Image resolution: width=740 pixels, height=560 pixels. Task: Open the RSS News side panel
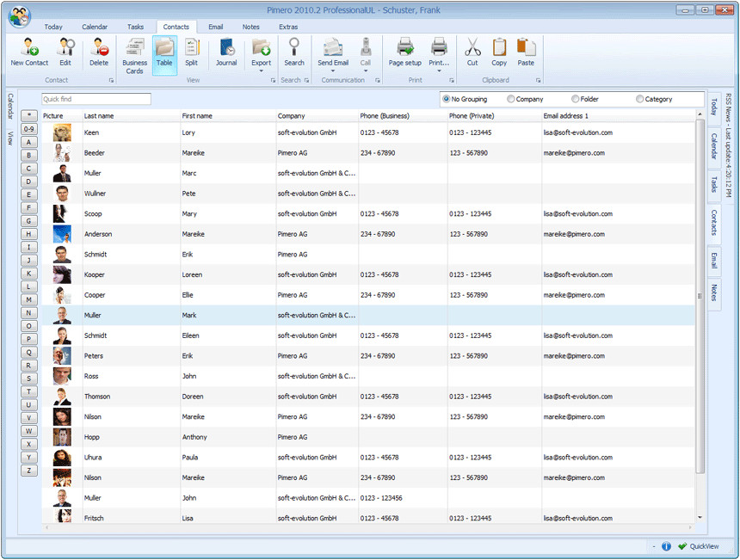728,145
